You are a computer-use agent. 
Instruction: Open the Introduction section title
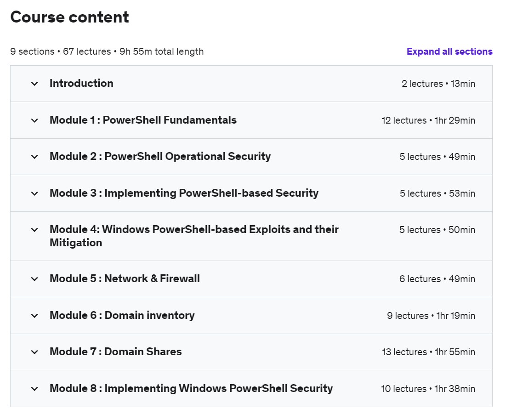[81, 83]
